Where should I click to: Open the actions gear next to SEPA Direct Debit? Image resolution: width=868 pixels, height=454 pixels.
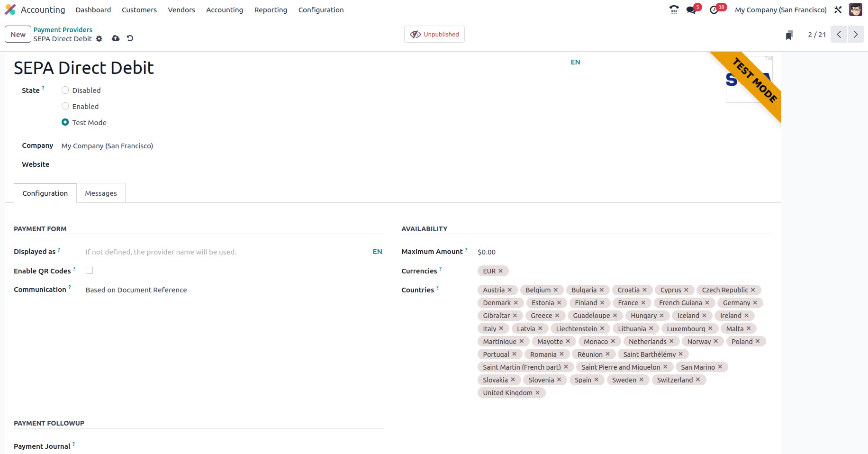click(99, 39)
